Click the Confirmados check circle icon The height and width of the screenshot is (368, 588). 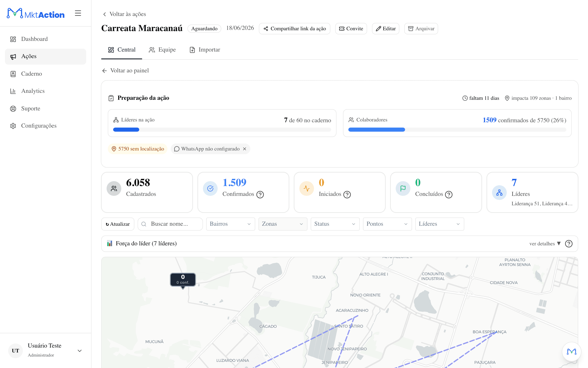210,188
